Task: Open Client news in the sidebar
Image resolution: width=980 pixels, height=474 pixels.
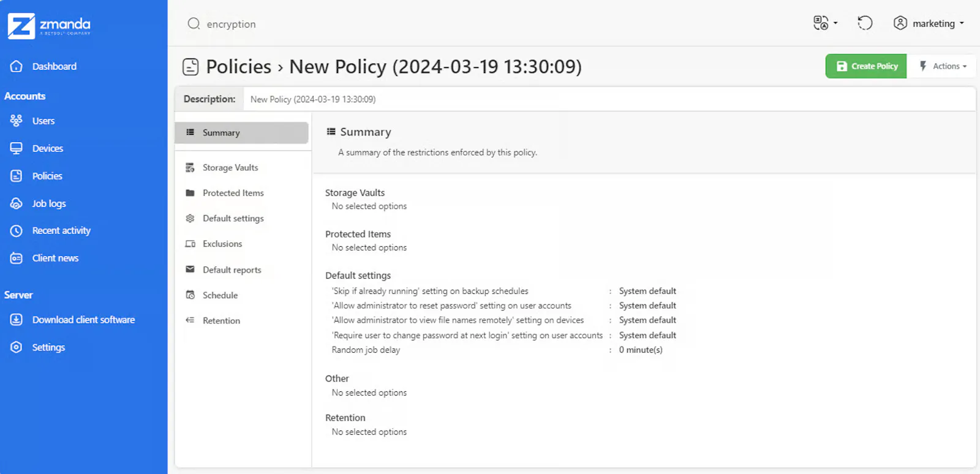Action: (56, 258)
